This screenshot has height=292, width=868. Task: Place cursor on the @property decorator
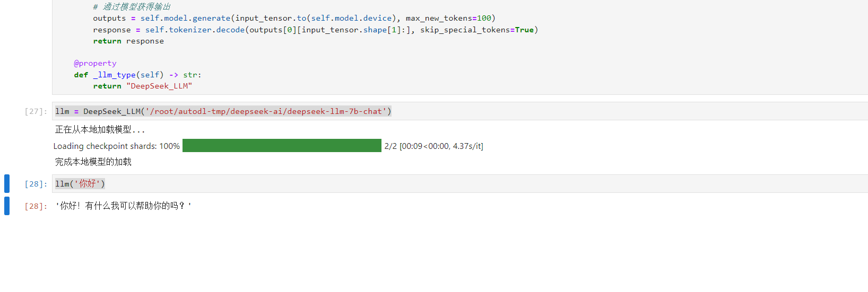95,63
